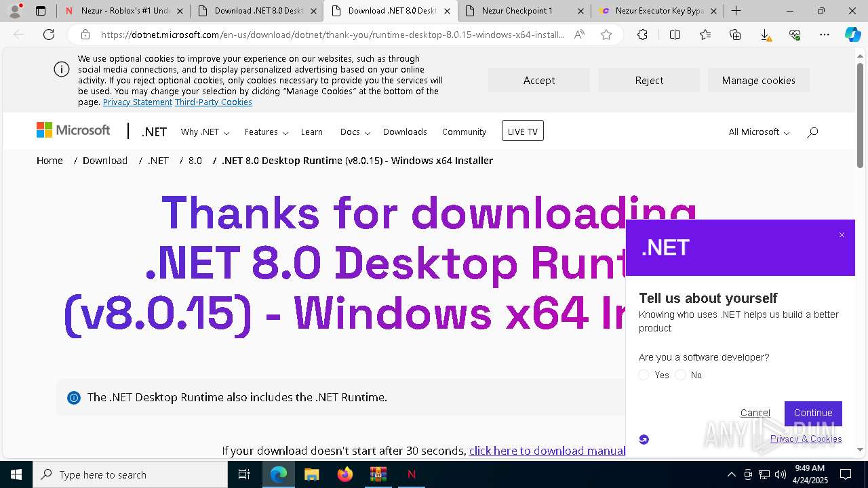
Task: Expand the Features dropdown menu
Action: (267, 132)
